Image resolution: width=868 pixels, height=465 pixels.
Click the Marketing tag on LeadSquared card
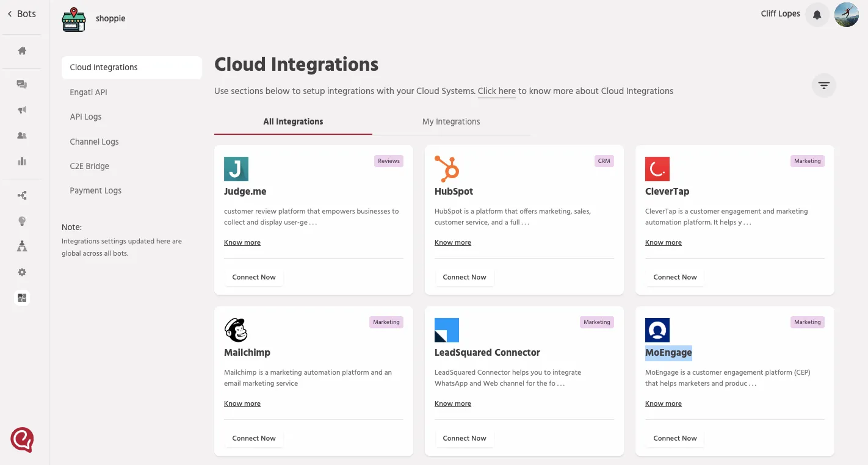click(597, 322)
